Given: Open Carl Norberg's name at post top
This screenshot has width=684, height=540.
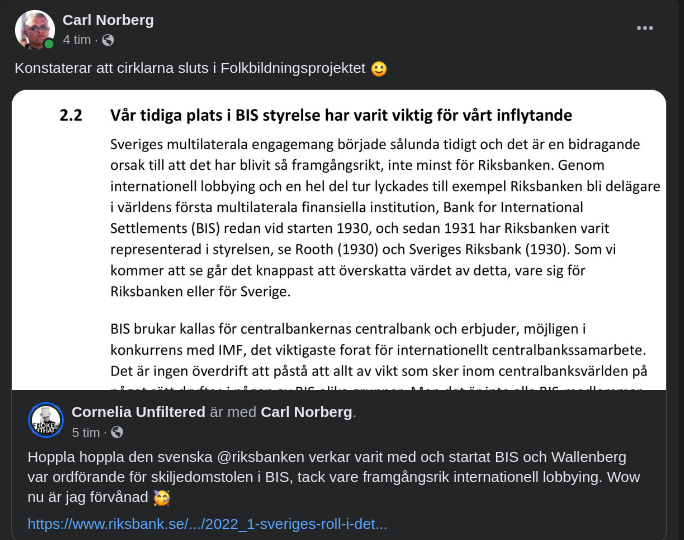Looking at the screenshot, I should [x=106, y=20].
